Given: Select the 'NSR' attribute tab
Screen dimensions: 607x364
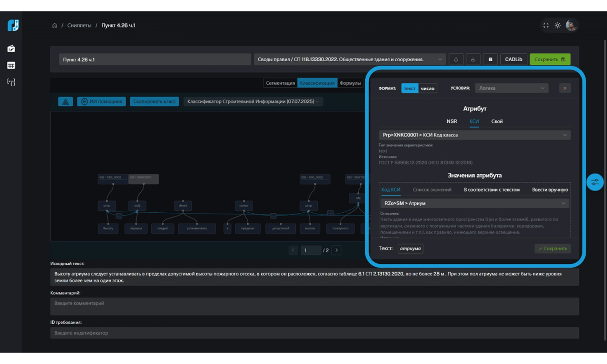Looking at the screenshot, I should click(x=451, y=121).
